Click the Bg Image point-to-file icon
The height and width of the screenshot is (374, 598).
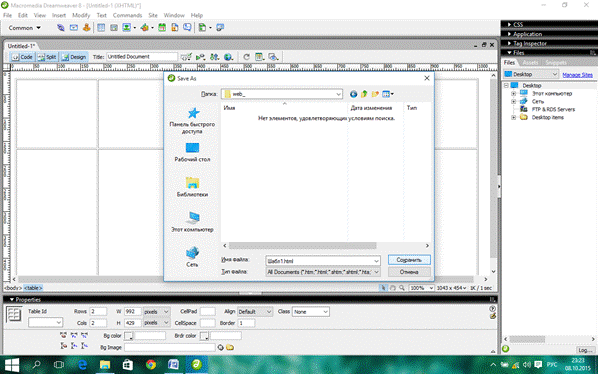click(x=220, y=348)
